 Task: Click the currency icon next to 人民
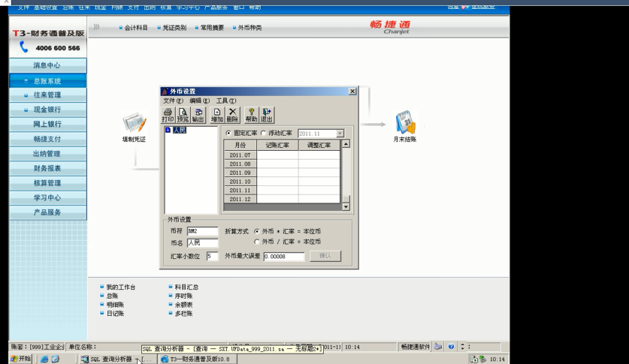[x=168, y=130]
